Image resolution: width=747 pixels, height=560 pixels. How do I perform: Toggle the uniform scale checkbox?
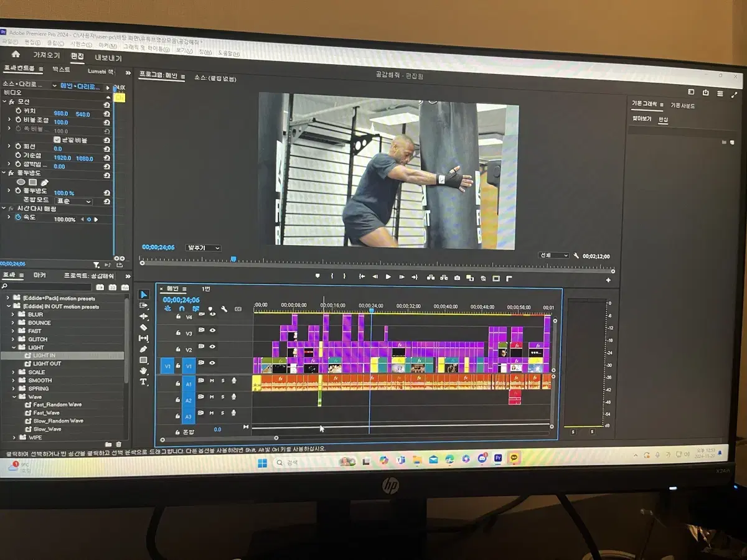click(x=57, y=139)
